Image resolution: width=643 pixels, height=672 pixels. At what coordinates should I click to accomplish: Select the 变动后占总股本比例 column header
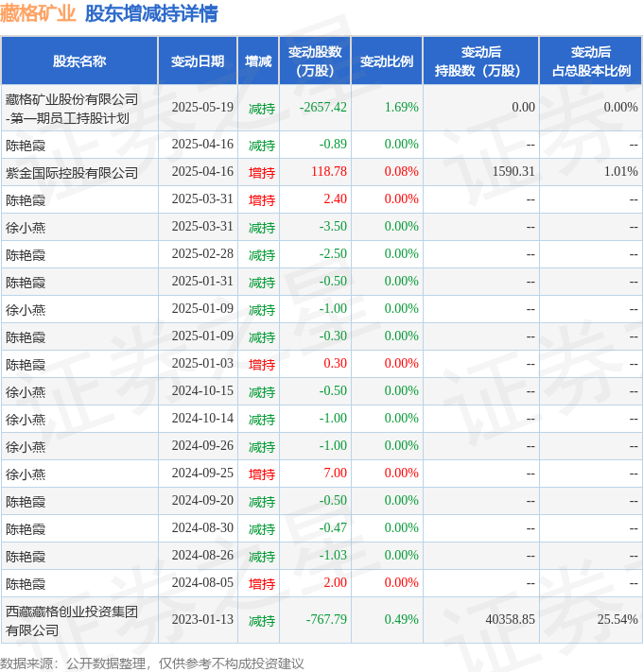coord(591,61)
